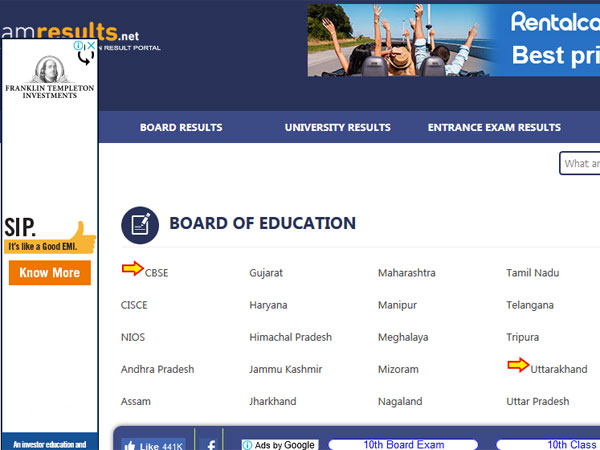Viewport: 600px width, 450px height.
Task: Click the yellow arrow next to CBSE
Action: click(132, 268)
